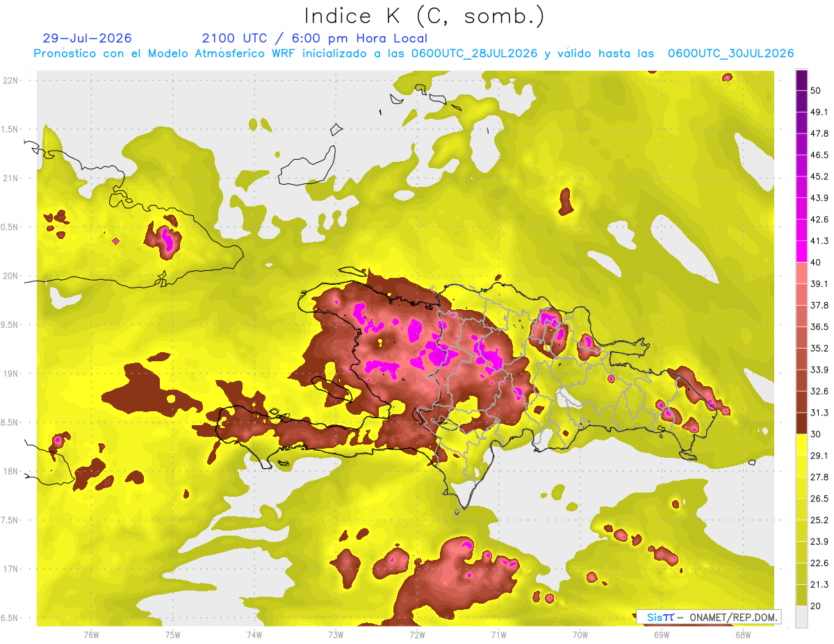Click the "Indice K (C, somb.)" title

tap(425, 16)
